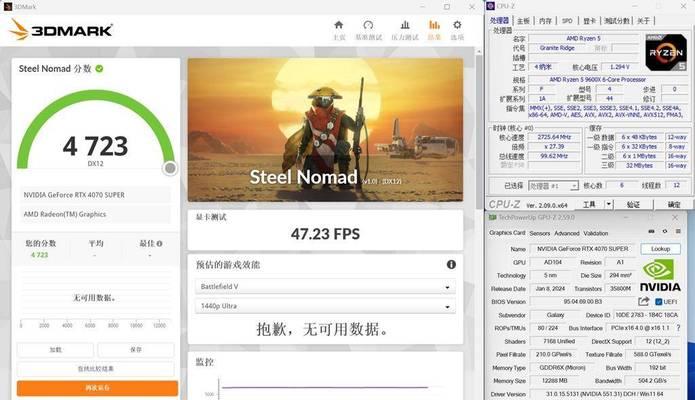The image size is (695, 400).
Task: Click the GPU-Z driver version value
Action: [x=605, y=394]
